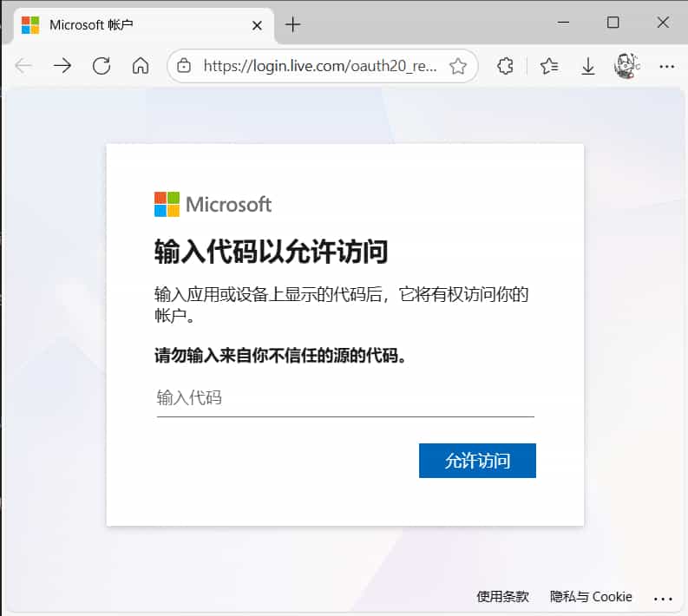This screenshot has width=688, height=616.
Task: Focus the 输入代码 input field
Action: tap(344, 398)
